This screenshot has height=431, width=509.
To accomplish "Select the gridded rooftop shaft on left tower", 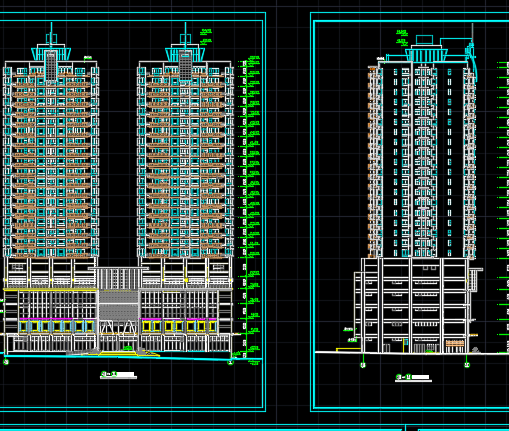I will click(x=51, y=66).
